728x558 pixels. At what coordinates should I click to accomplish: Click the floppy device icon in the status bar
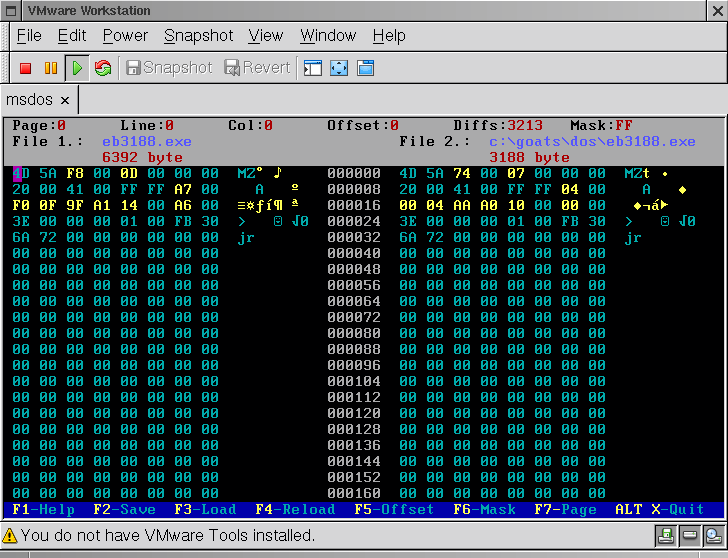coord(665,536)
